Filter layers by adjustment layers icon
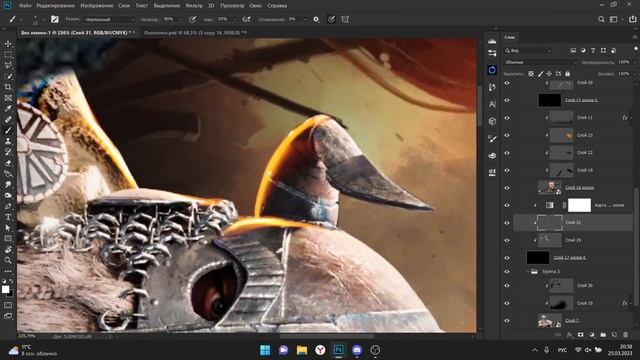Image resolution: width=640 pixels, height=360 pixels. coord(583,50)
